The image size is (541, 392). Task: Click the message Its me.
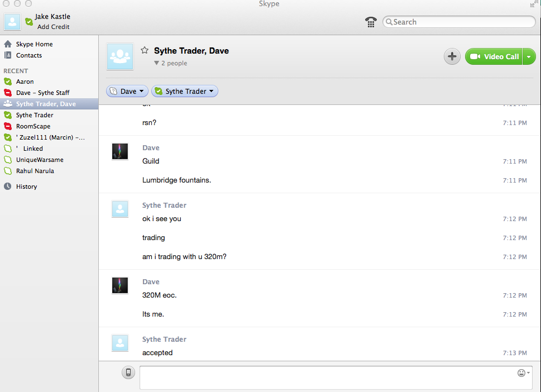153,314
